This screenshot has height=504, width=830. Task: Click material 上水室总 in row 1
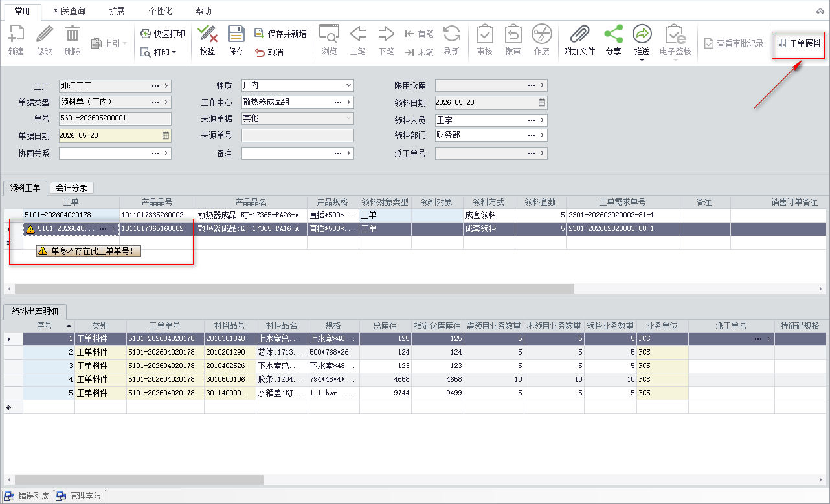[282, 338]
